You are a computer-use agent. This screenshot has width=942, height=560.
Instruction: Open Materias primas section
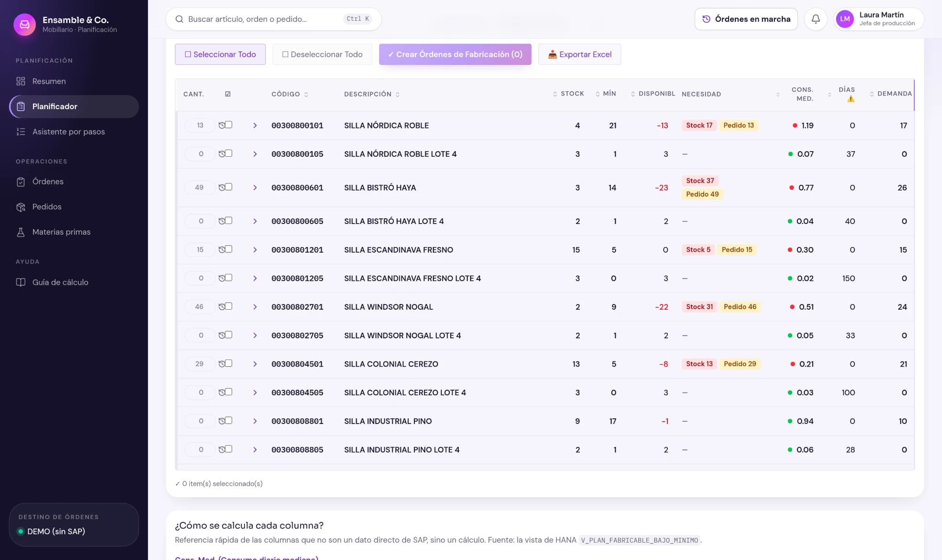pyautogui.click(x=74, y=232)
